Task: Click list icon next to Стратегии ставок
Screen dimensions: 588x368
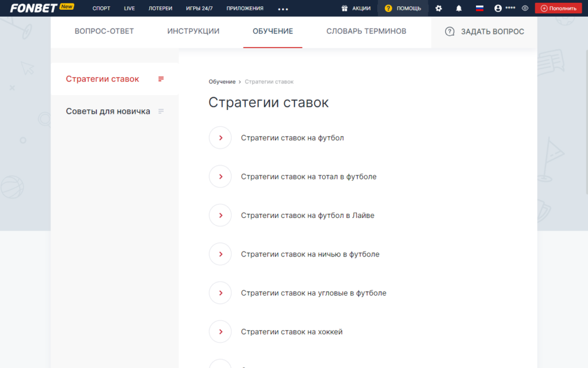Action: point(161,79)
